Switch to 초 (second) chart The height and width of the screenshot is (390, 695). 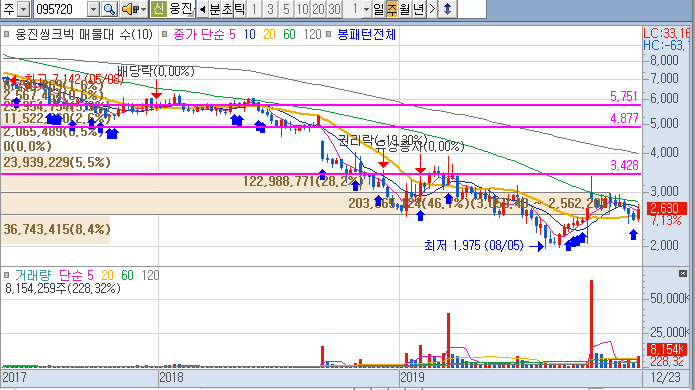(x=227, y=9)
